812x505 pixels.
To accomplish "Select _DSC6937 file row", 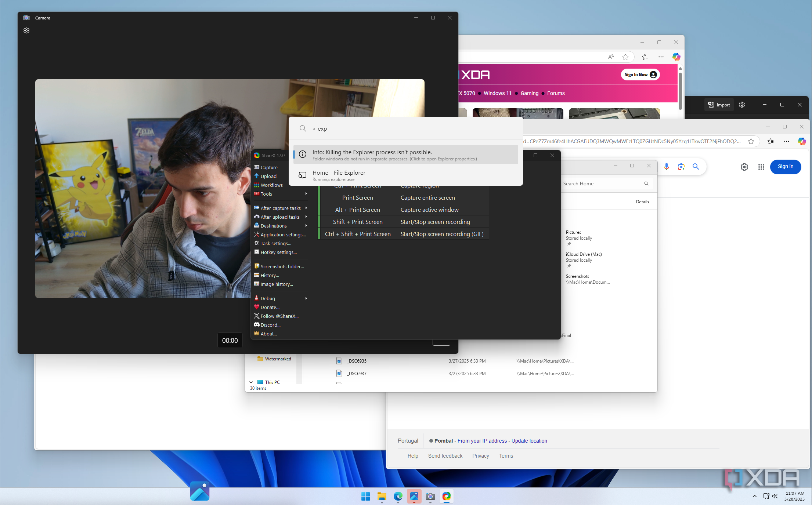I will coord(455,374).
